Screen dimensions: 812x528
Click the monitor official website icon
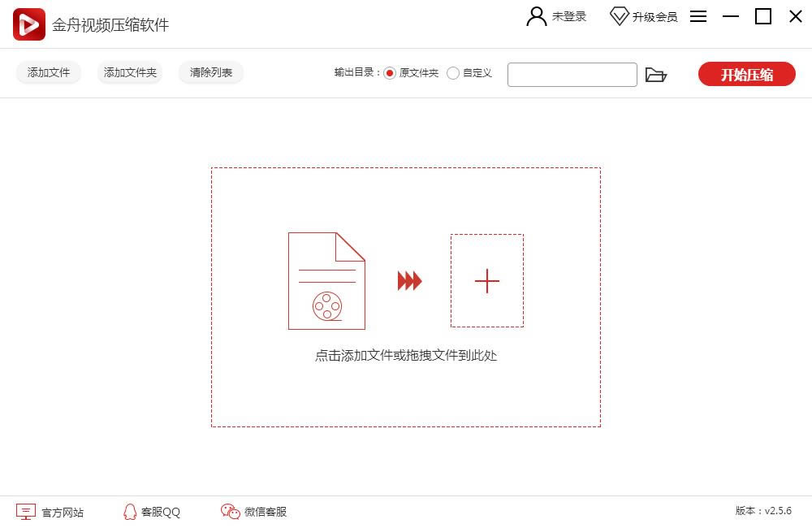click(x=26, y=512)
